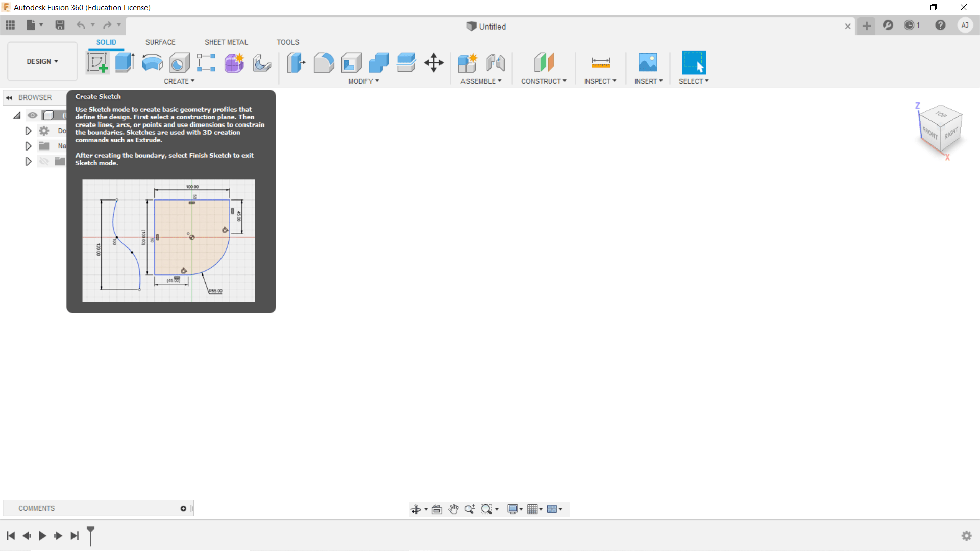Click the ViewCube FRONT face
The height and width of the screenshot is (551, 980).
[x=930, y=134]
